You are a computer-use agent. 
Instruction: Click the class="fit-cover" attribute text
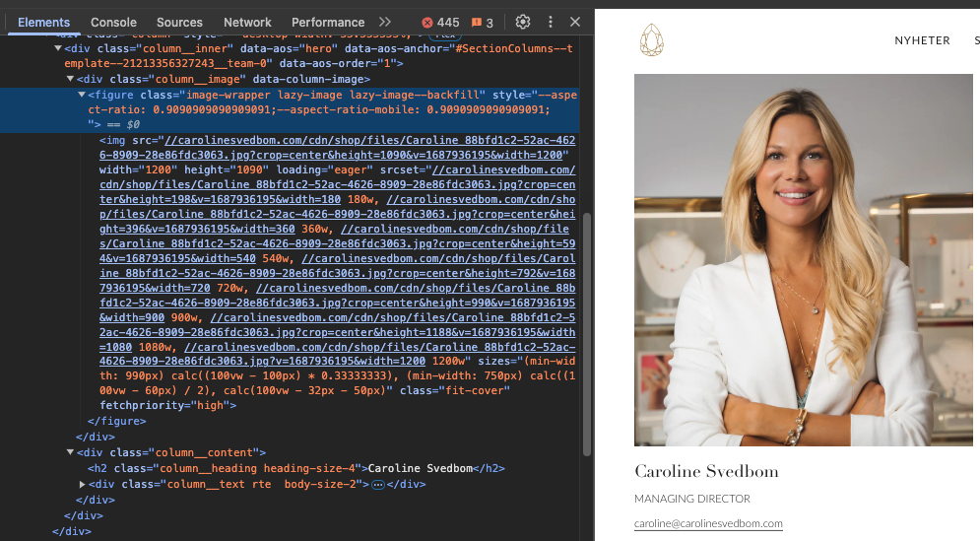454,390
